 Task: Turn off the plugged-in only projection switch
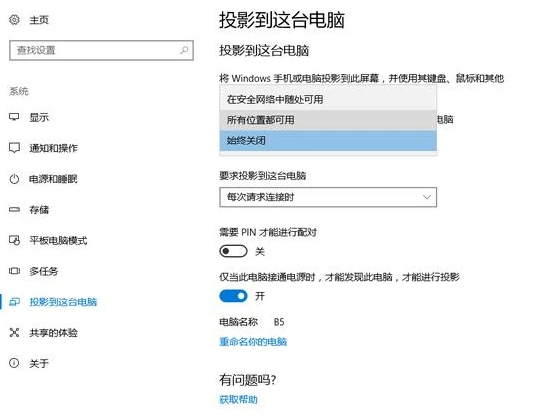[x=233, y=296]
